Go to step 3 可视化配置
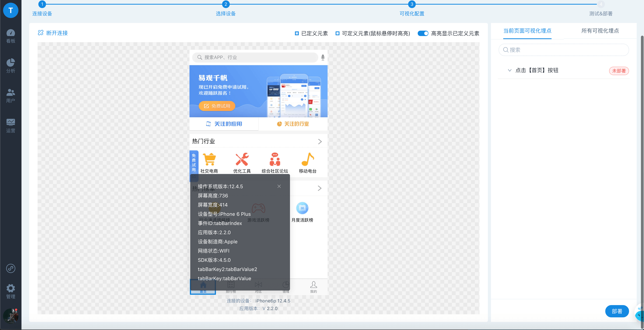 tap(412, 4)
